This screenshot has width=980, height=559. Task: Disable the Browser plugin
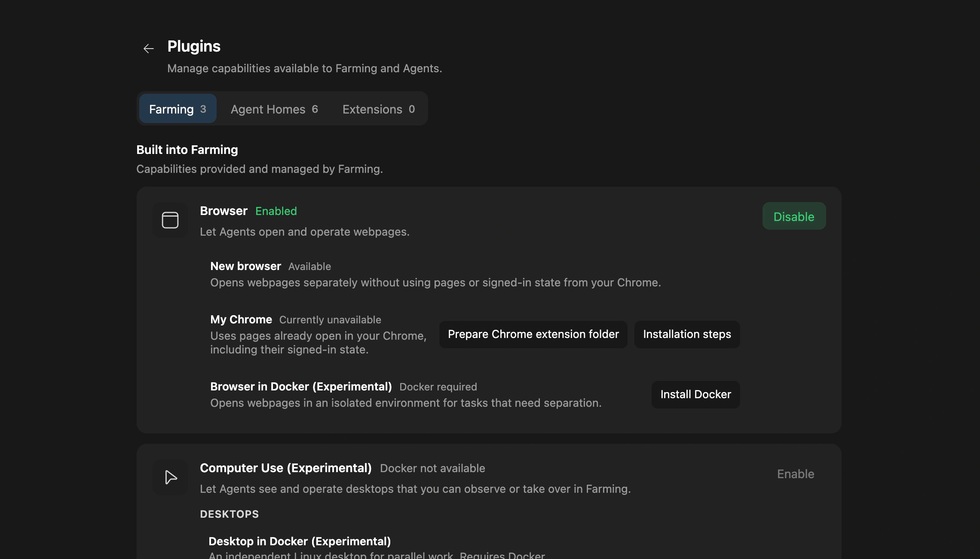click(x=794, y=216)
